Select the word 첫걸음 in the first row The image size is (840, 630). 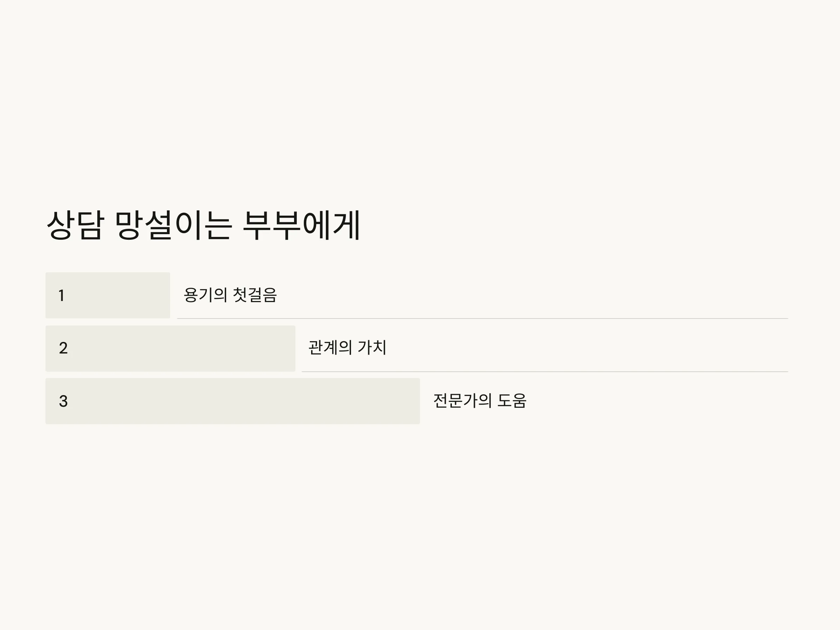pyautogui.click(x=254, y=295)
